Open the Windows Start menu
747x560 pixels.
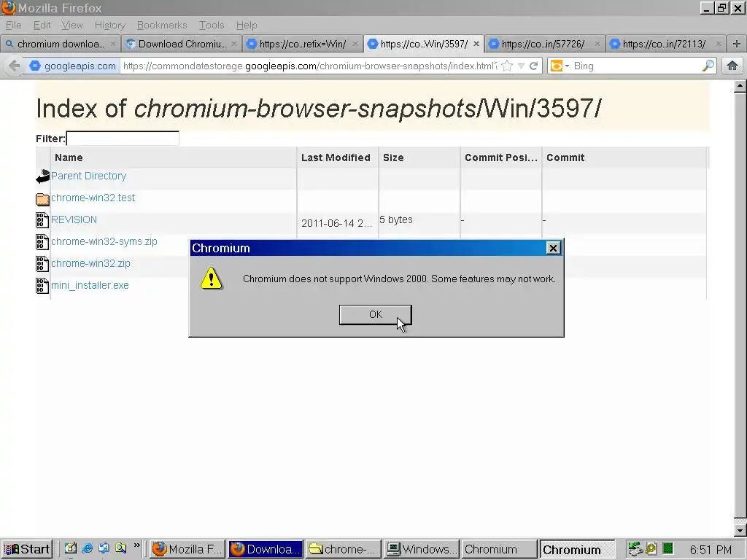(27, 549)
